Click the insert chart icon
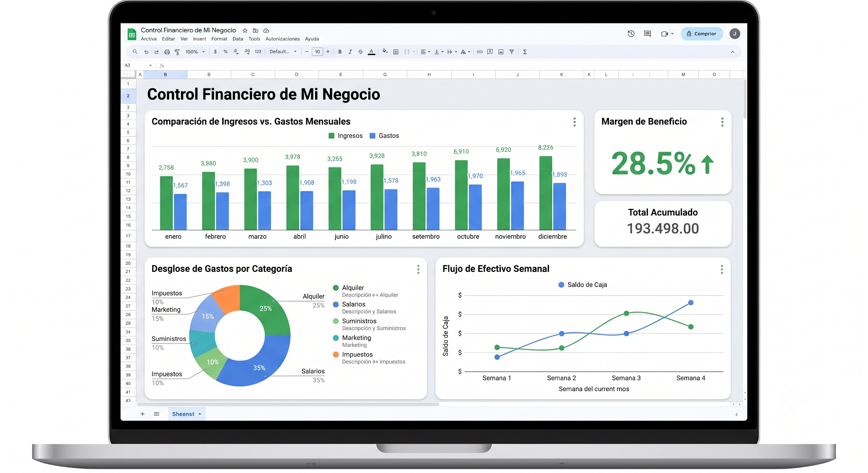 pyautogui.click(x=501, y=52)
